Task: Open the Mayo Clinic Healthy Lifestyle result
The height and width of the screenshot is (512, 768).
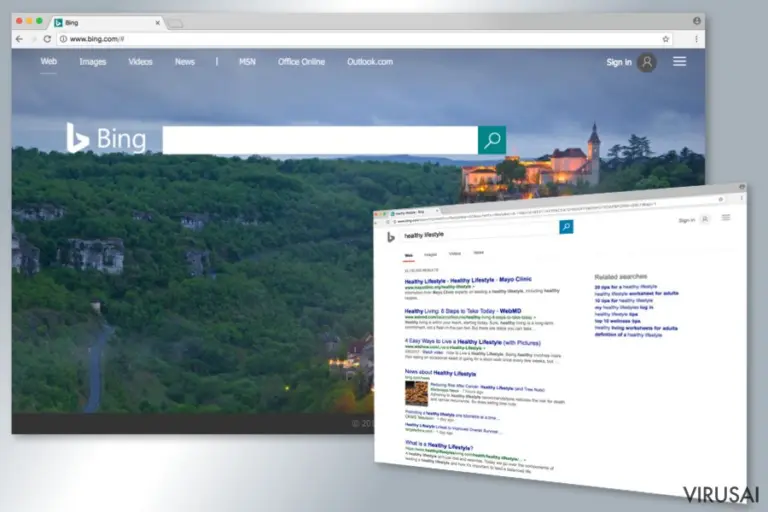Action: (468, 280)
